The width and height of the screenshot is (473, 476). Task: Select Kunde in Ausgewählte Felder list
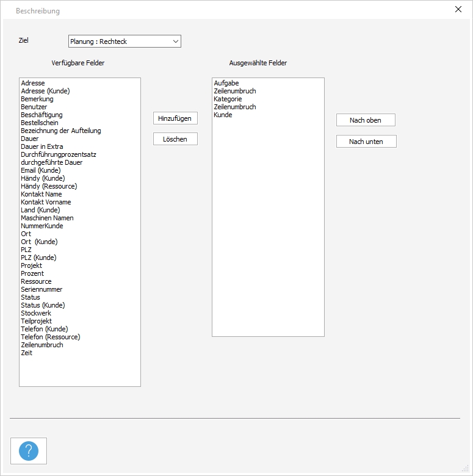pyautogui.click(x=223, y=115)
